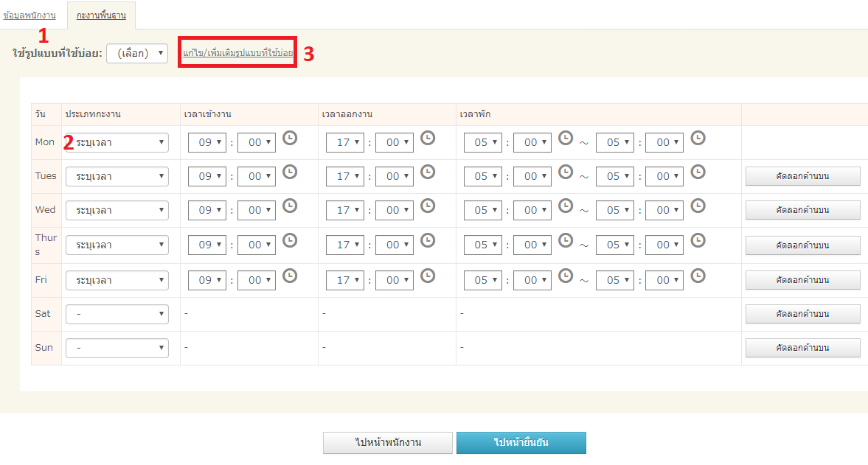Select the กะงานพื้นฐาน tab

tap(101, 15)
